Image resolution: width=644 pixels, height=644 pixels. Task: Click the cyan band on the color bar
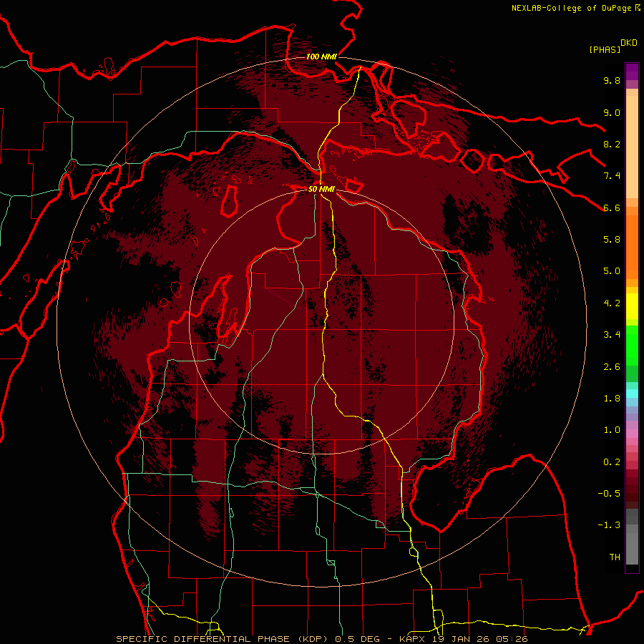tap(632, 393)
